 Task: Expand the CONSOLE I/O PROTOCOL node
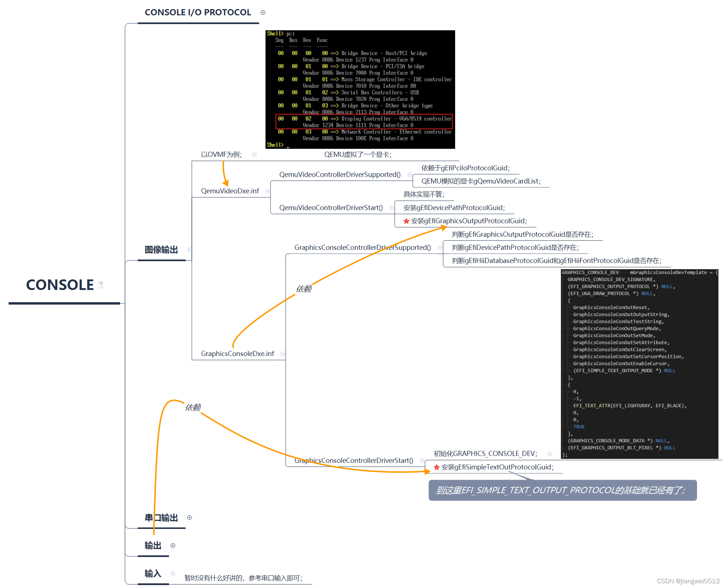tap(263, 12)
